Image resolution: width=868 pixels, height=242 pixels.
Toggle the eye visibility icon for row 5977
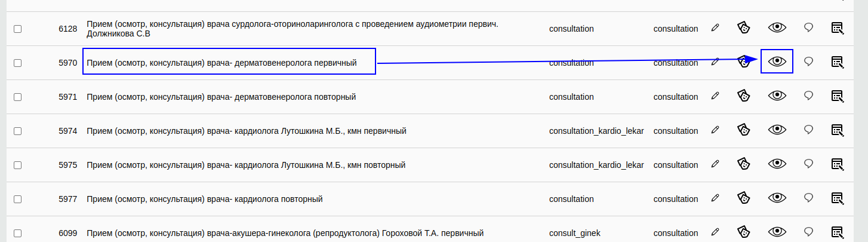click(x=777, y=198)
